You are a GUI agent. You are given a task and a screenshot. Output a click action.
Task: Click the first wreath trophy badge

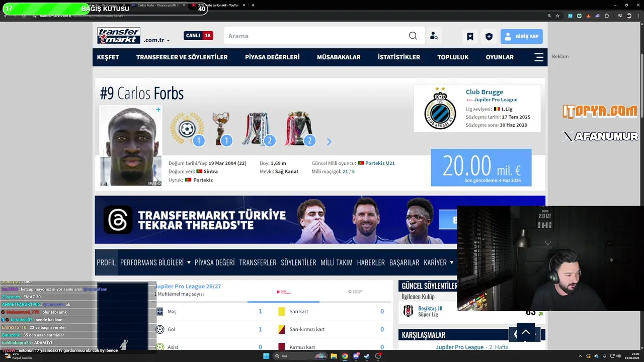[187, 129]
